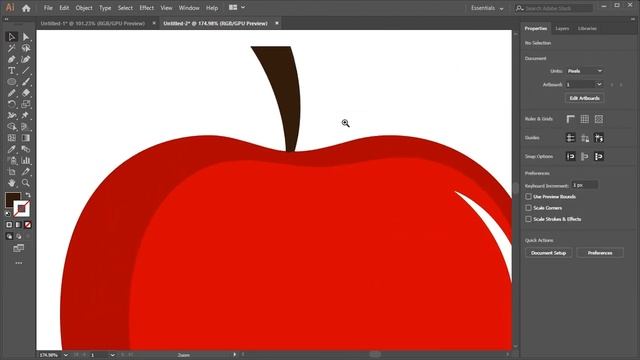Switch to the Layers panel tab
Viewport: 640px width, 360px height.
point(562,29)
